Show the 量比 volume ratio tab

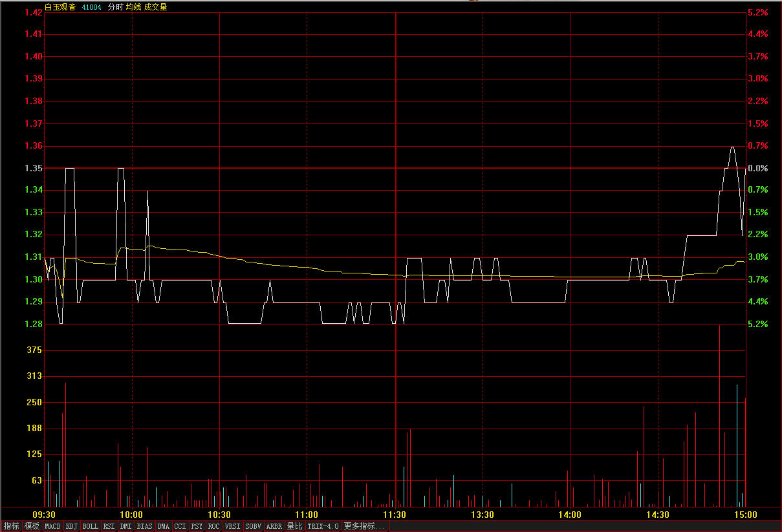[x=295, y=526]
